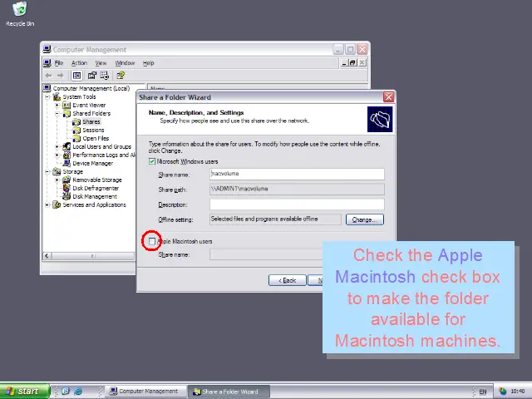Screen dimensions: 532x399
Task: Click the Show/Hide Console Tree icon
Action: point(77,76)
